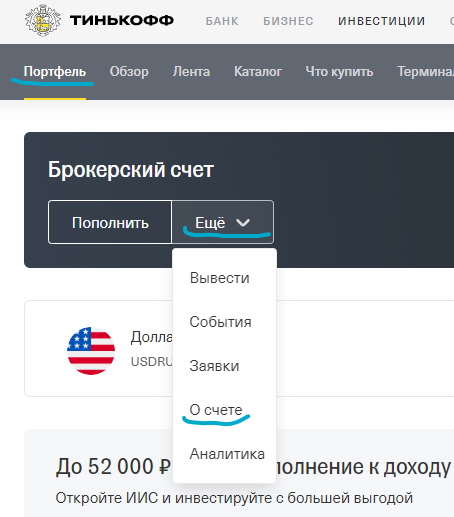Click the US flag dollar icon
This screenshot has height=517, width=454.
point(91,351)
